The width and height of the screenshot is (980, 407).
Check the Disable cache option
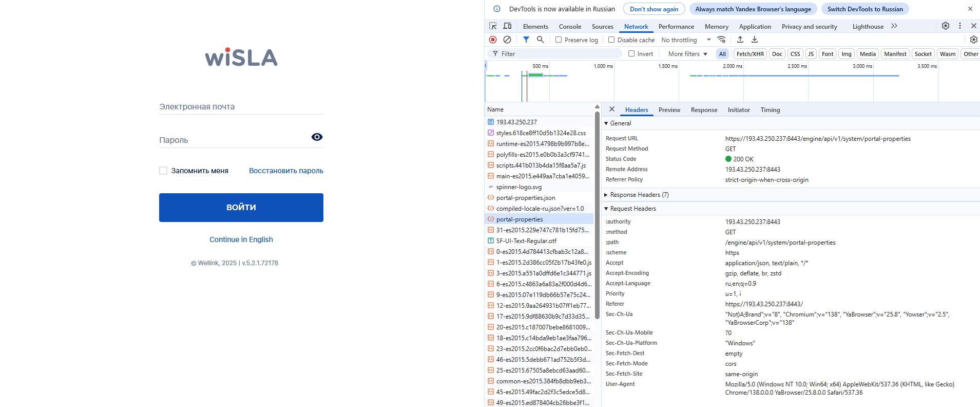(x=611, y=40)
